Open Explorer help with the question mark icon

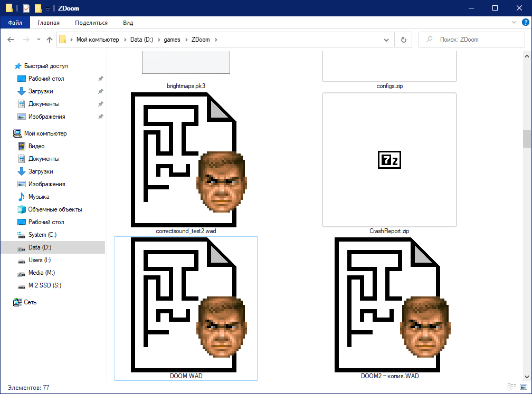(525, 22)
